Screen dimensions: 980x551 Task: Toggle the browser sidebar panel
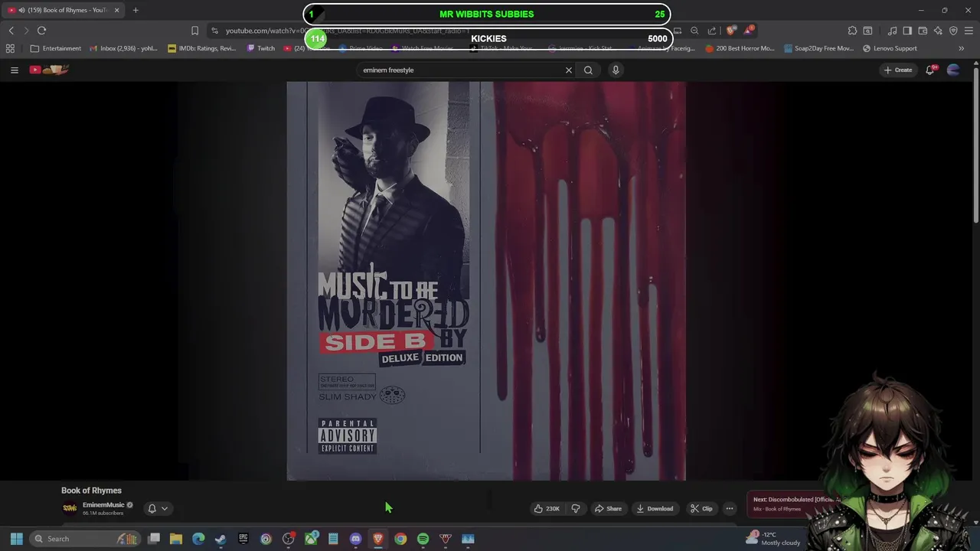pyautogui.click(x=907, y=31)
